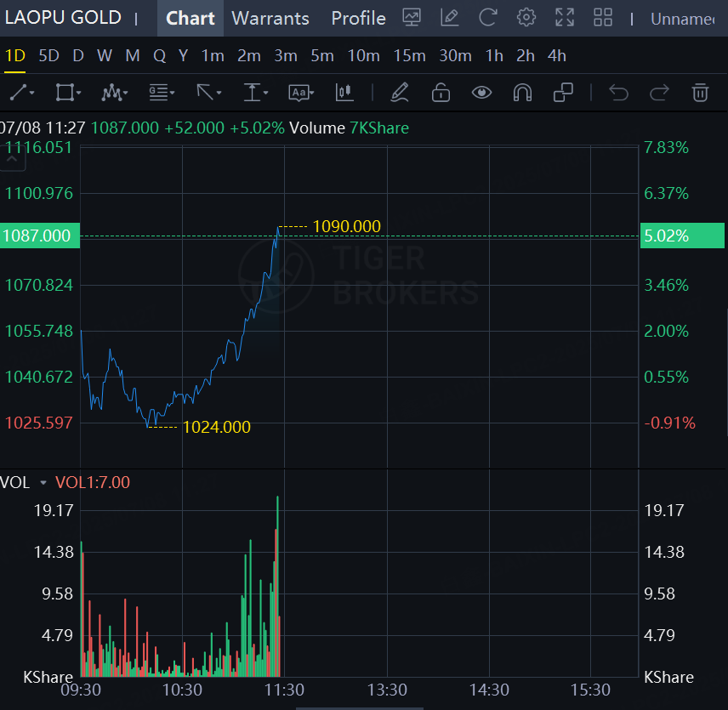The width and height of the screenshot is (728, 710).
Task: Open the chart indicators monitor icon
Action: click(412, 18)
